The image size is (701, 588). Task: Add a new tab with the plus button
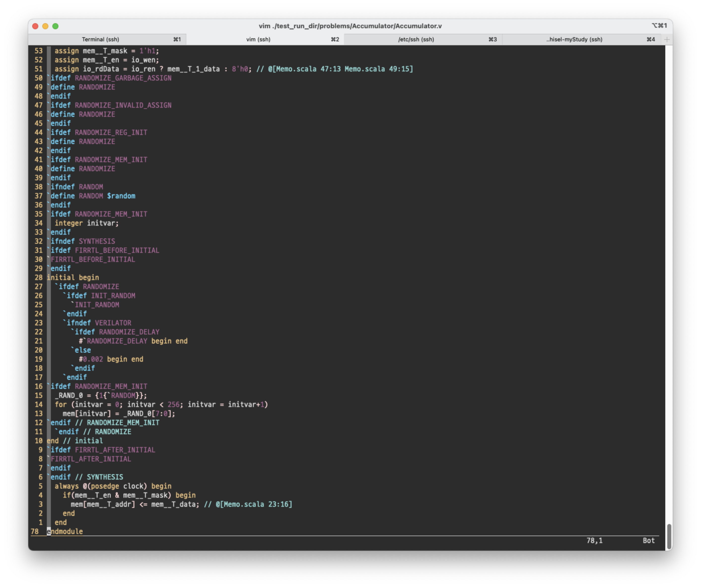pos(667,39)
